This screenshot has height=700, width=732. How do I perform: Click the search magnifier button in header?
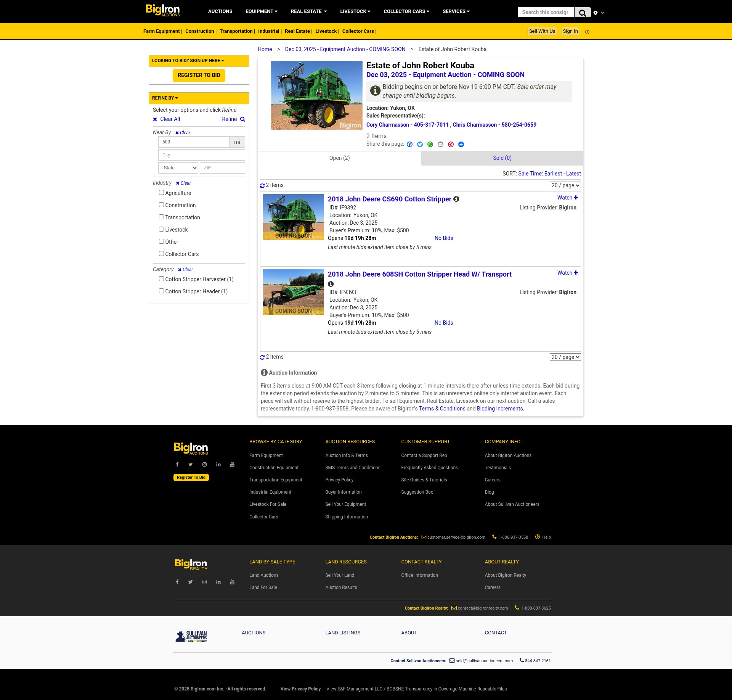pos(582,13)
